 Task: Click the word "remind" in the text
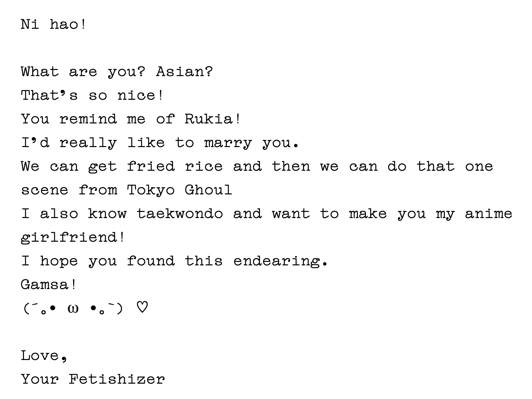88,119
